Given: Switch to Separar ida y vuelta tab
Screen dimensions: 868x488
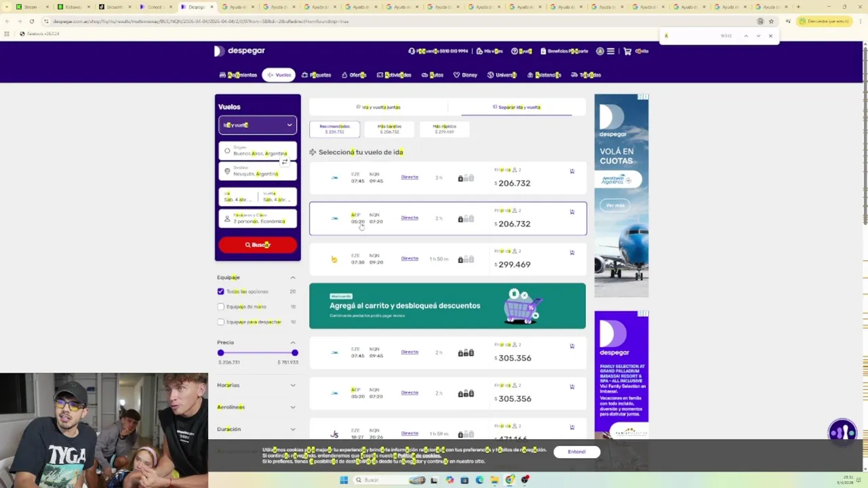Looking at the screenshot, I should (517, 107).
